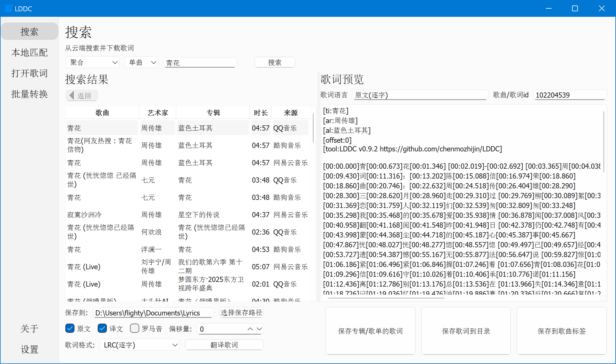Click 保存歌词到目录 button
Viewport: 616px width, 364px height.
point(466,331)
